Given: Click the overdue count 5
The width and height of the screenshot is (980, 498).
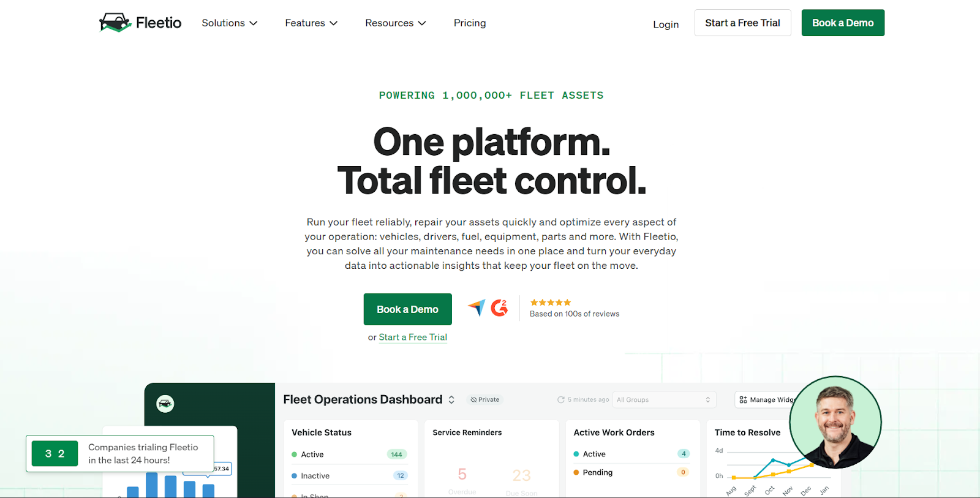Looking at the screenshot, I should (462, 474).
